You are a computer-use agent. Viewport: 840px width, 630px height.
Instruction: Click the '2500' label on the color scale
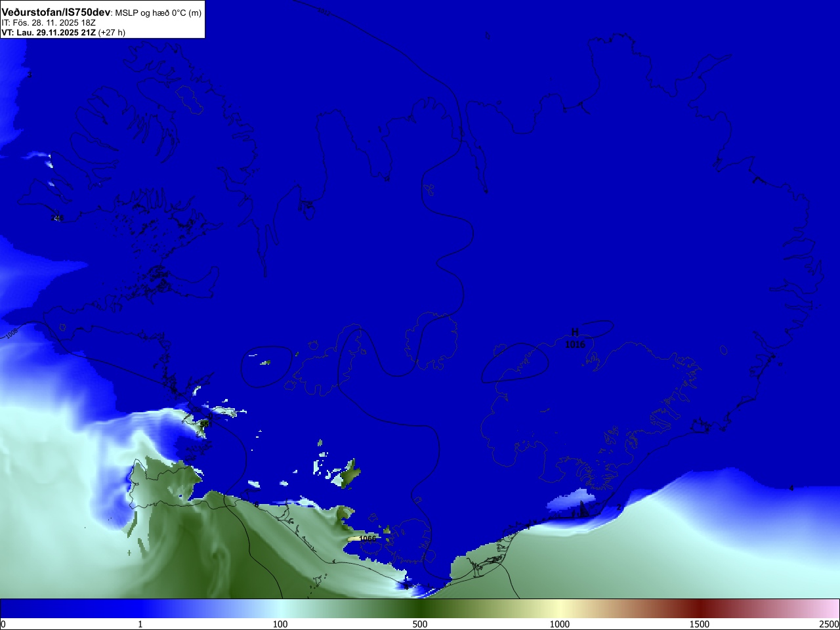click(829, 624)
